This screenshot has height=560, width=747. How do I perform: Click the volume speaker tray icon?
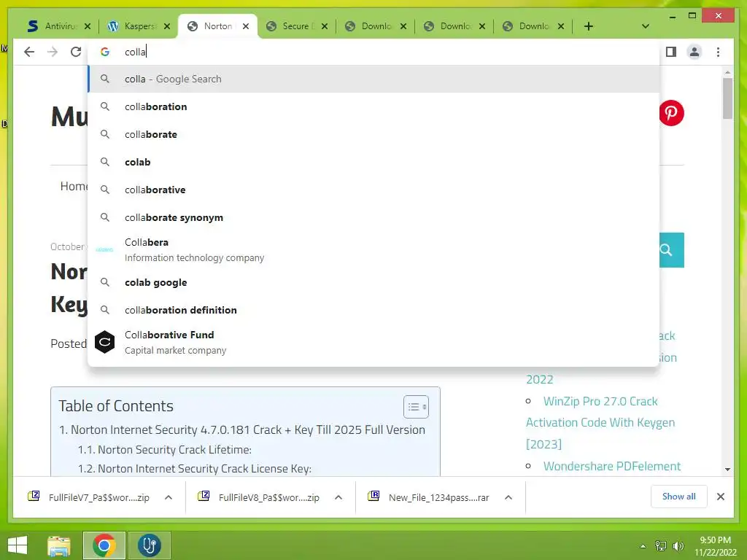coord(678,546)
